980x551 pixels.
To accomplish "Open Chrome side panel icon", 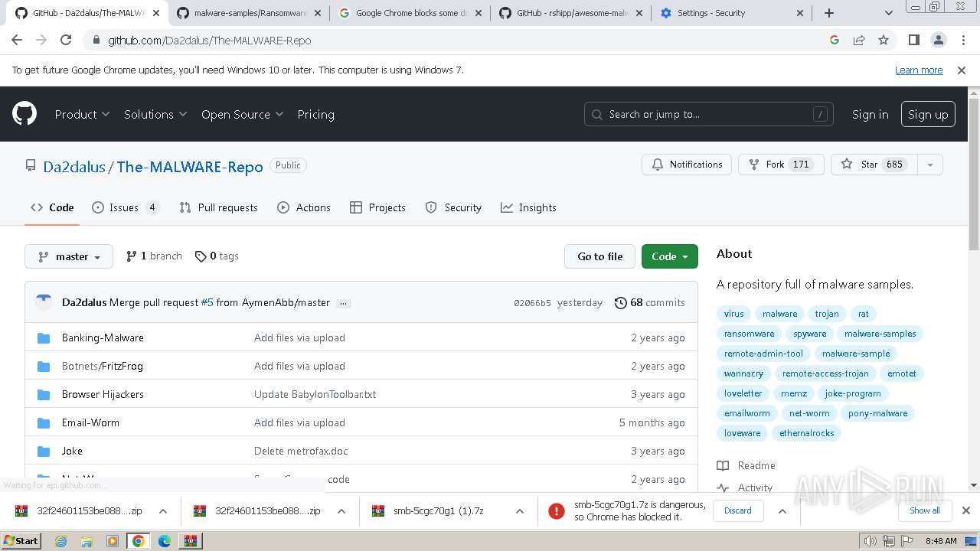I will click(913, 41).
